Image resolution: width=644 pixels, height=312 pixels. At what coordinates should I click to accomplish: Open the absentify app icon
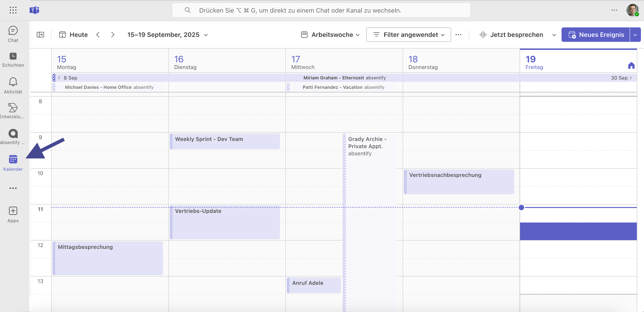pyautogui.click(x=13, y=133)
